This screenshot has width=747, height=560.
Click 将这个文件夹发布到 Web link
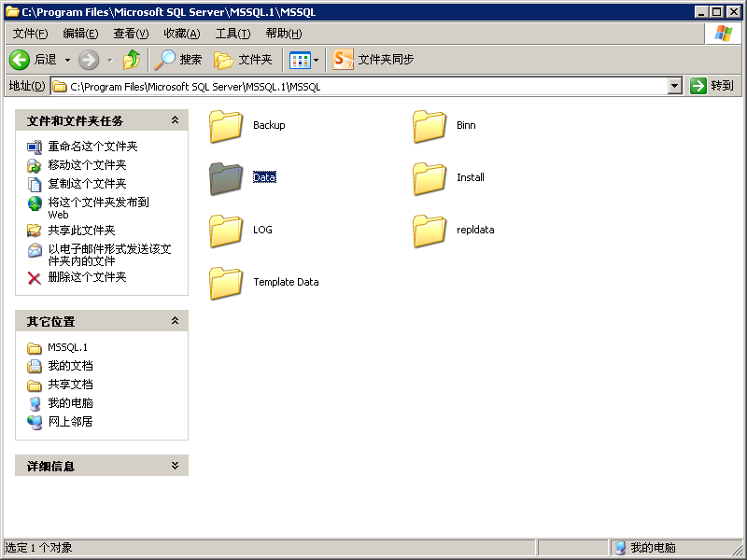pyautogui.click(x=98, y=208)
